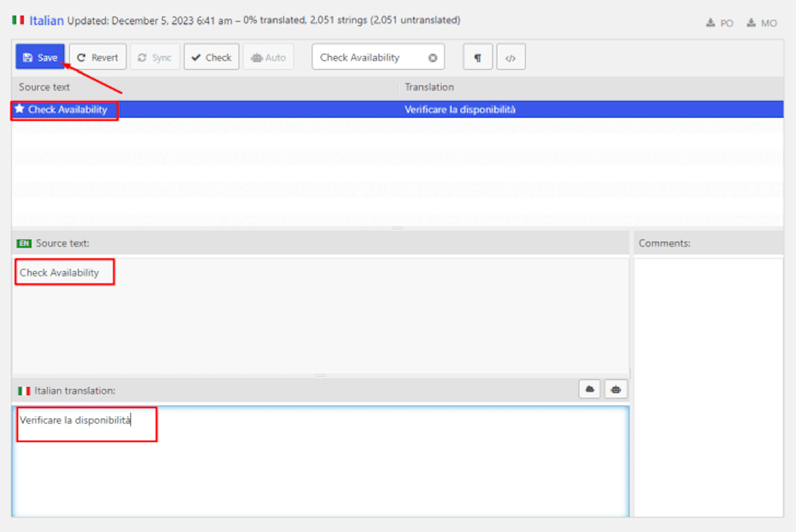
Task: Click the robot icon above Italian translation
Action: click(616, 389)
